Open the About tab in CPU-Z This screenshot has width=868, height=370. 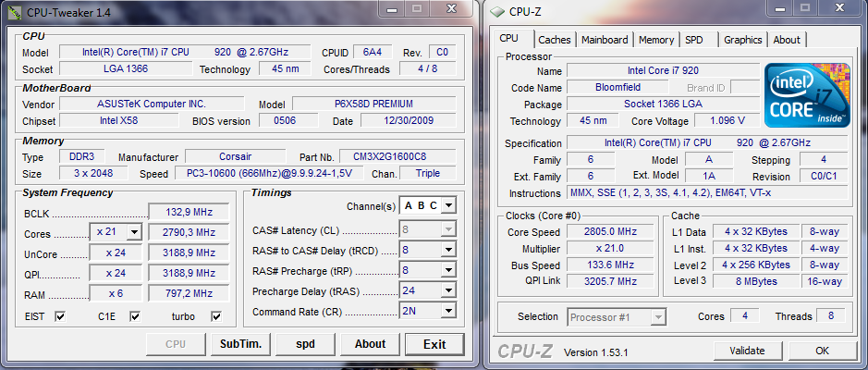point(787,40)
